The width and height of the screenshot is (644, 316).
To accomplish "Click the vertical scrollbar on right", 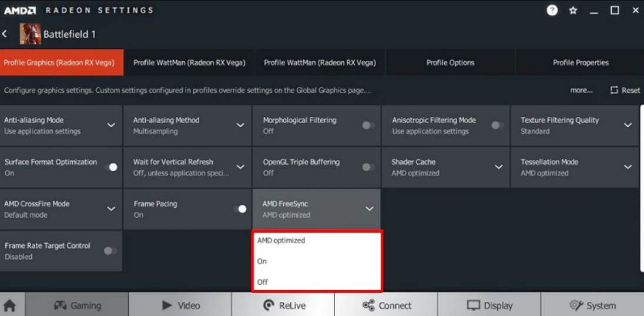I will pos(642,188).
